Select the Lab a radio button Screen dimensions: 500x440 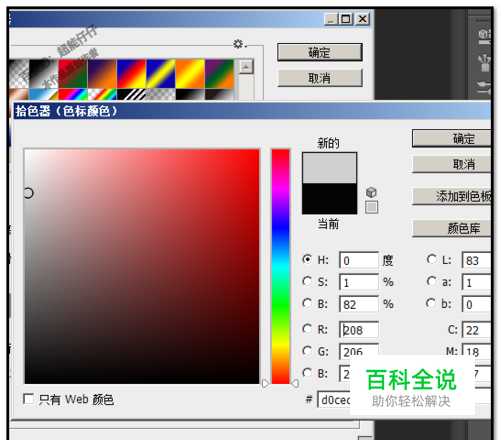pos(431,281)
